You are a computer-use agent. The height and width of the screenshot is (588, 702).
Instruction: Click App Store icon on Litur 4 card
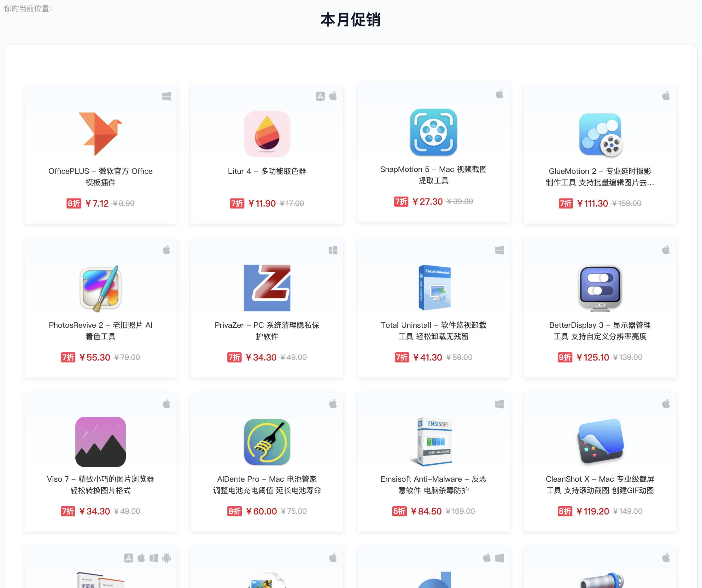pos(320,96)
